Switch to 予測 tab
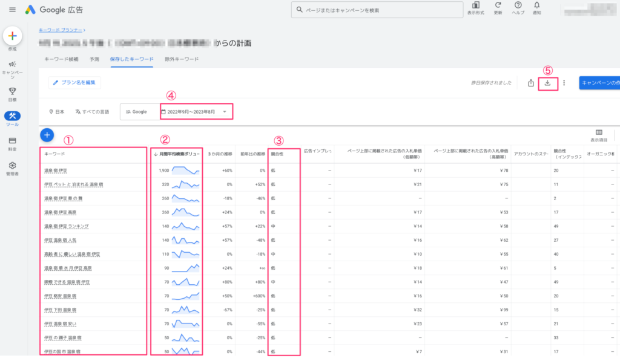The image size is (620, 364). pos(94,59)
